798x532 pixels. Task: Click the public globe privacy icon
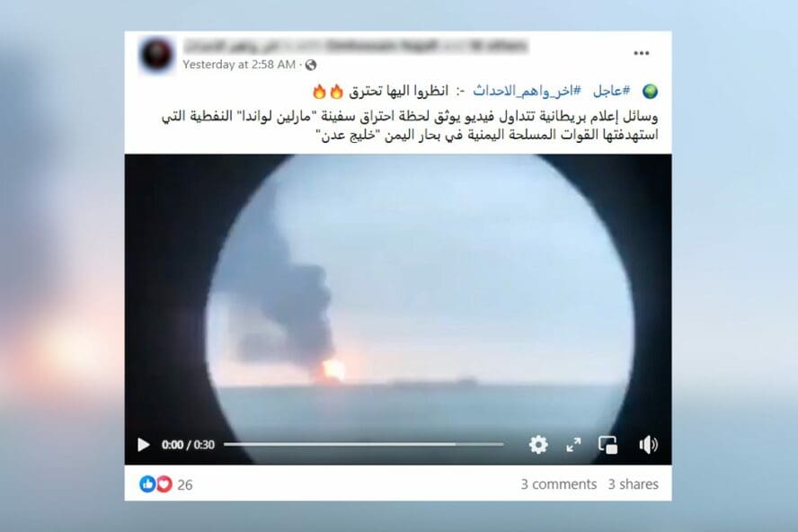click(311, 65)
